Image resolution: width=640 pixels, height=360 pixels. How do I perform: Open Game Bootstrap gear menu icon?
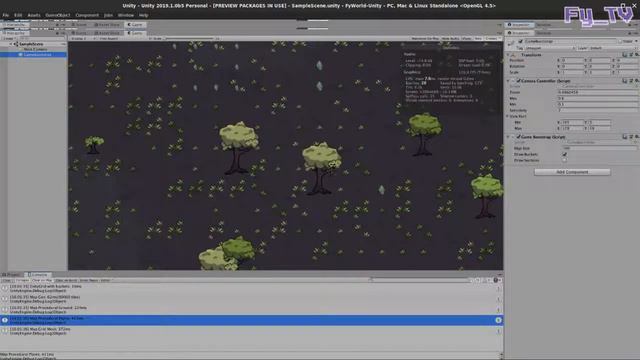point(637,137)
